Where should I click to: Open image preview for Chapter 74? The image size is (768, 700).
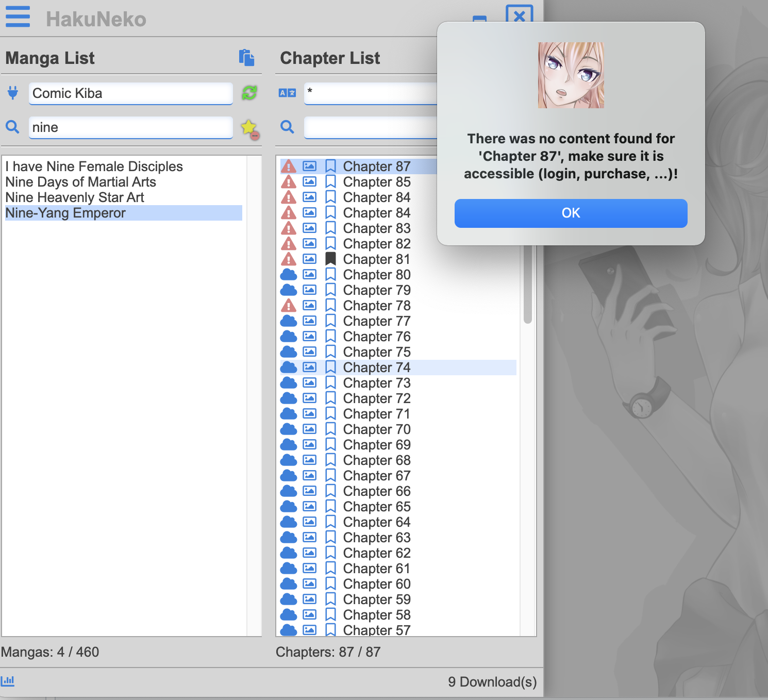[x=309, y=367]
